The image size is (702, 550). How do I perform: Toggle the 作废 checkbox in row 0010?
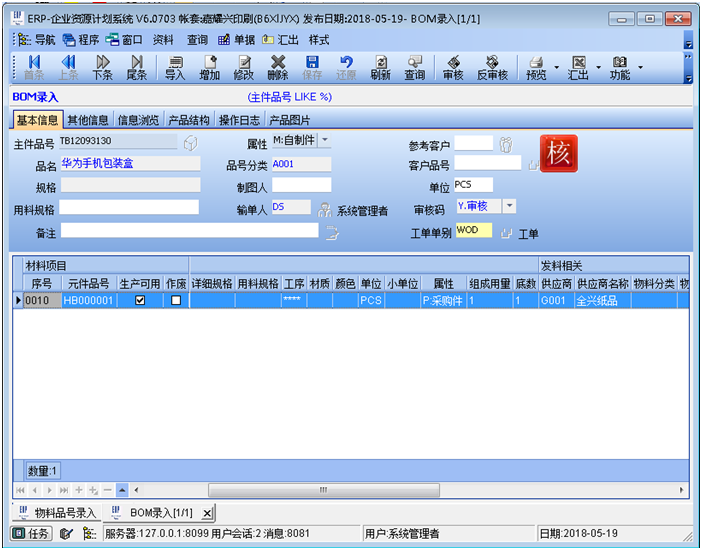click(176, 300)
